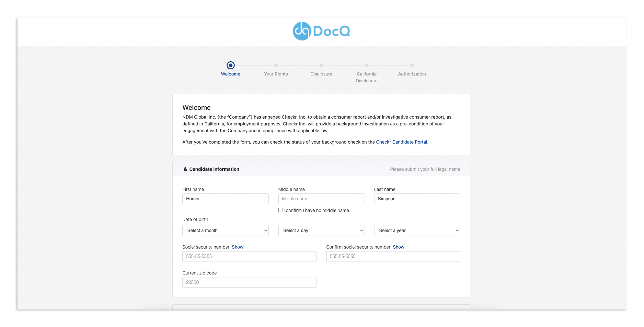This screenshot has width=644, height=327.
Task: Open the Select a month dropdown
Action: [x=225, y=230]
